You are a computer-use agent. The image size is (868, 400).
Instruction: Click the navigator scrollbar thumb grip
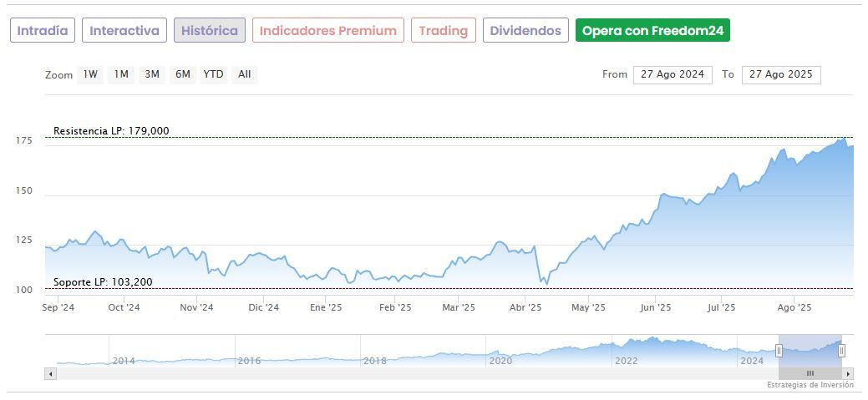click(810, 373)
